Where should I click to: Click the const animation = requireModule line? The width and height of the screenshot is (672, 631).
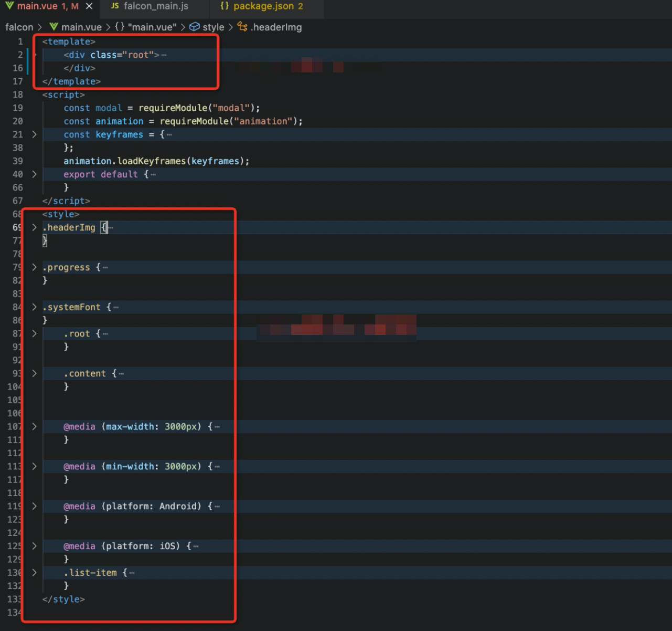(x=183, y=121)
